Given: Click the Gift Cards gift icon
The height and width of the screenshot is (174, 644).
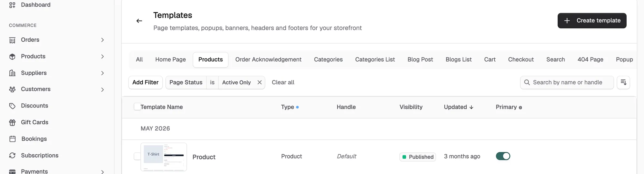Looking at the screenshot, I should point(12,122).
